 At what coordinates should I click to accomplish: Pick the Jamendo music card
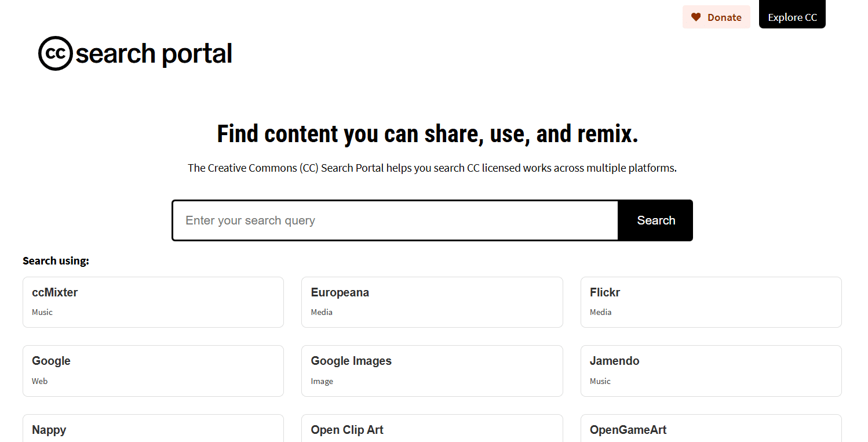point(711,371)
